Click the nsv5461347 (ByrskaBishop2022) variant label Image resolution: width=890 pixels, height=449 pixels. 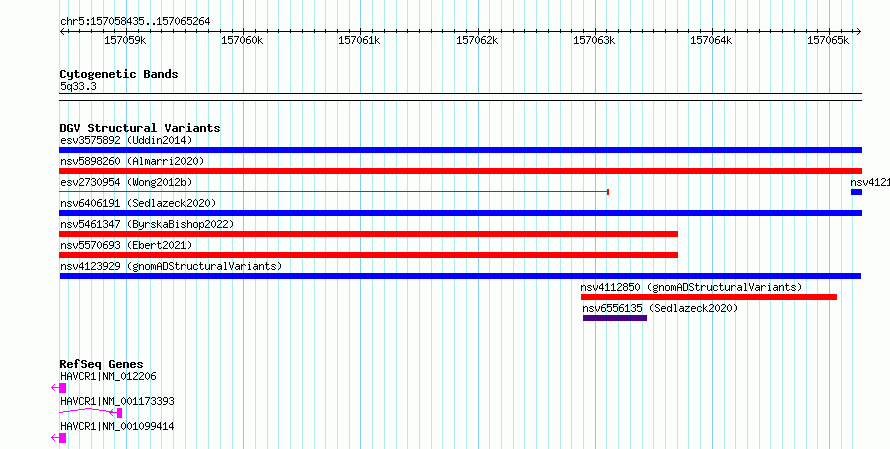click(x=146, y=224)
